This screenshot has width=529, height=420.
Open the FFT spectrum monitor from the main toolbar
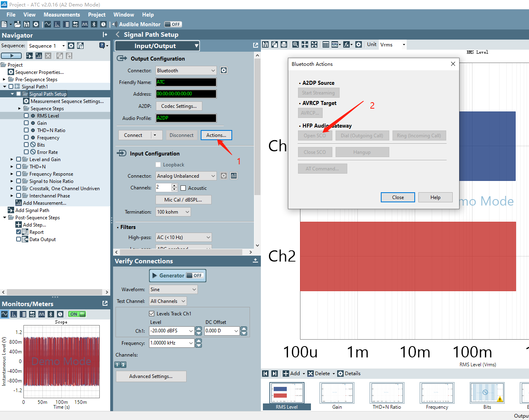(x=57, y=24)
